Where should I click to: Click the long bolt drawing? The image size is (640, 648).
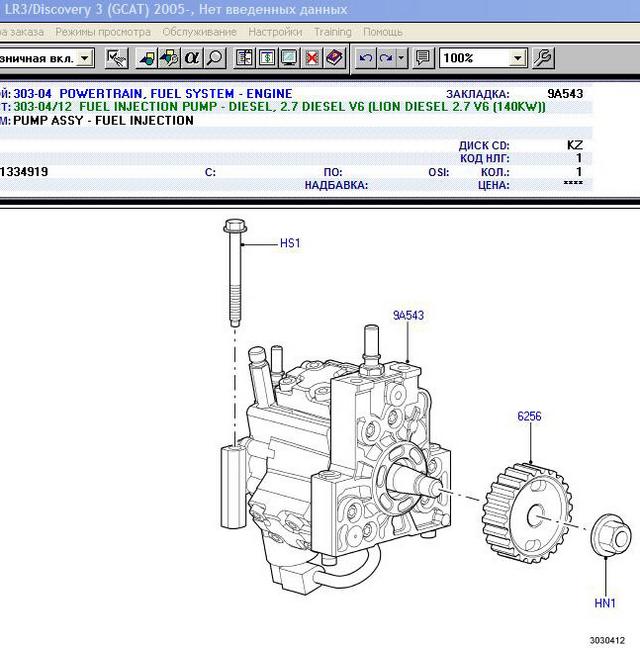point(235,273)
